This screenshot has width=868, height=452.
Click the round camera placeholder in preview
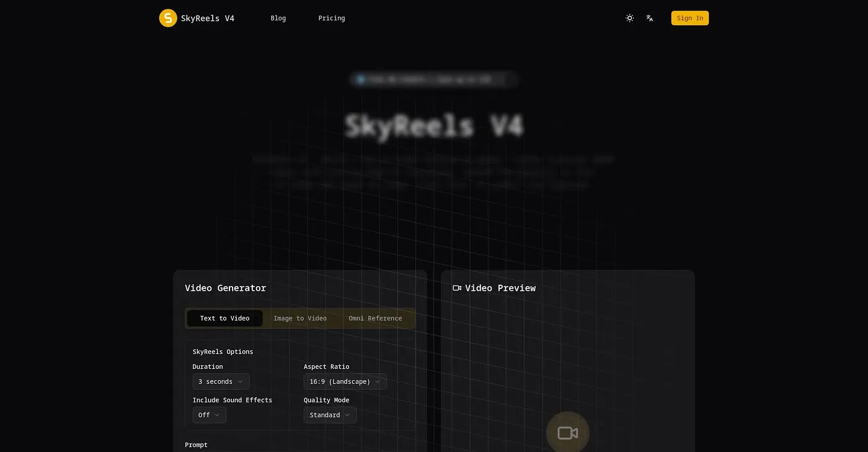tap(567, 433)
